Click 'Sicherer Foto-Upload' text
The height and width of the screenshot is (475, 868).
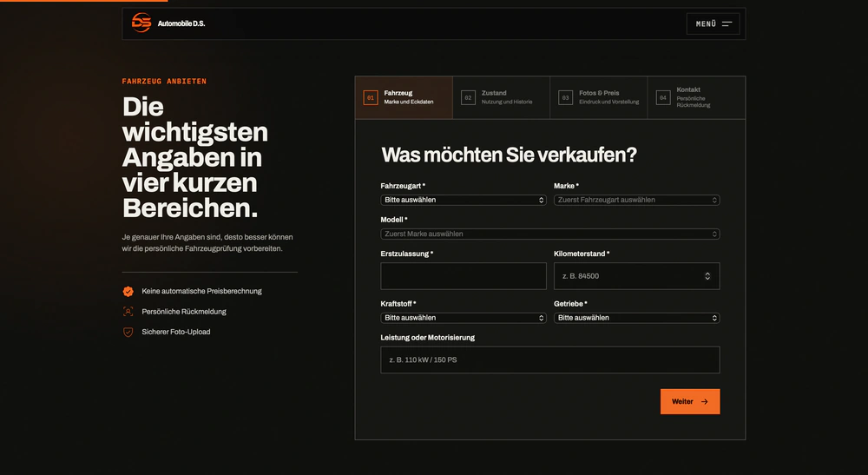[x=176, y=333]
